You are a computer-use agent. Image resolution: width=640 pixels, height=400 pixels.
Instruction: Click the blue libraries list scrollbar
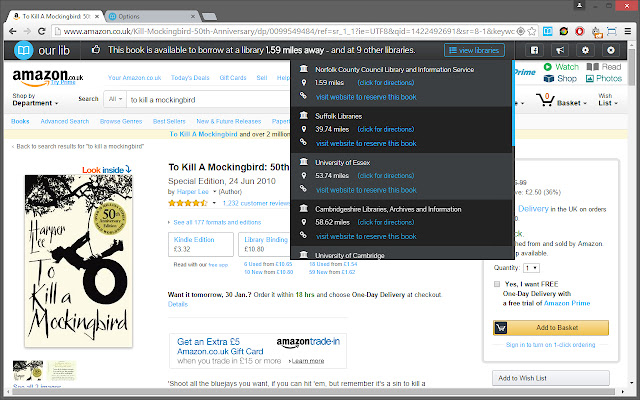[x=513, y=103]
